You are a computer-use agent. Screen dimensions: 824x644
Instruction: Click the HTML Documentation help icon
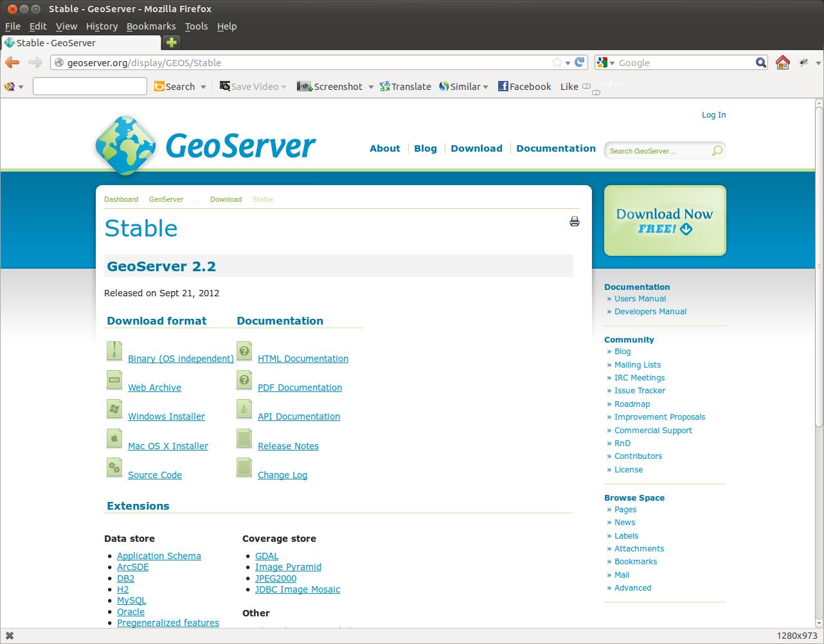point(244,352)
